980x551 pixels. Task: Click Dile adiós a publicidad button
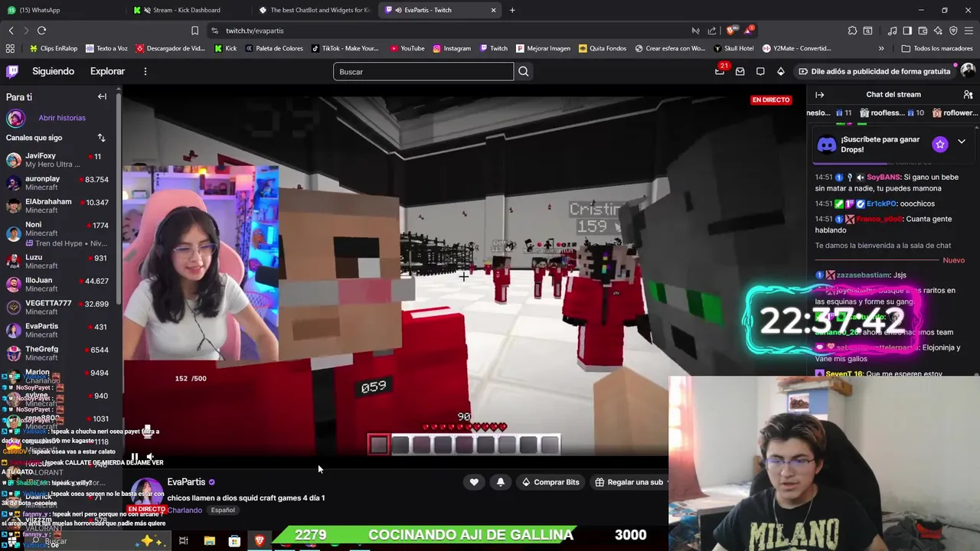click(x=874, y=71)
